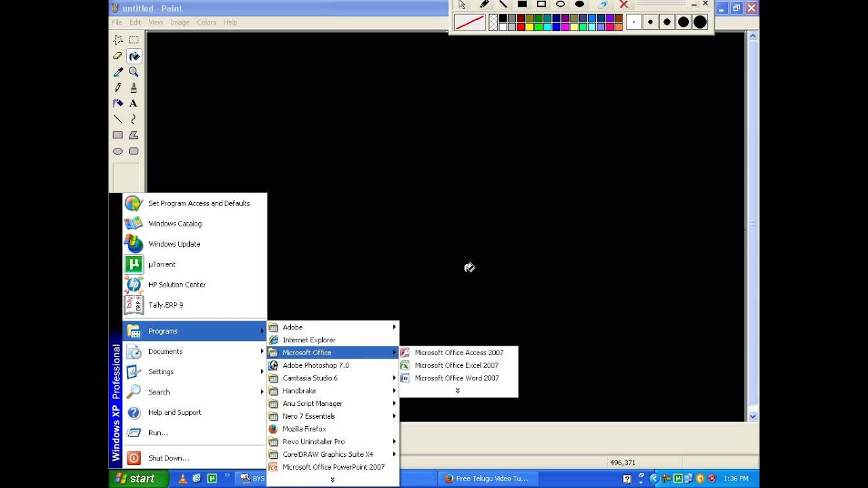Select the Pencil tool in Paint

pyautogui.click(x=118, y=87)
